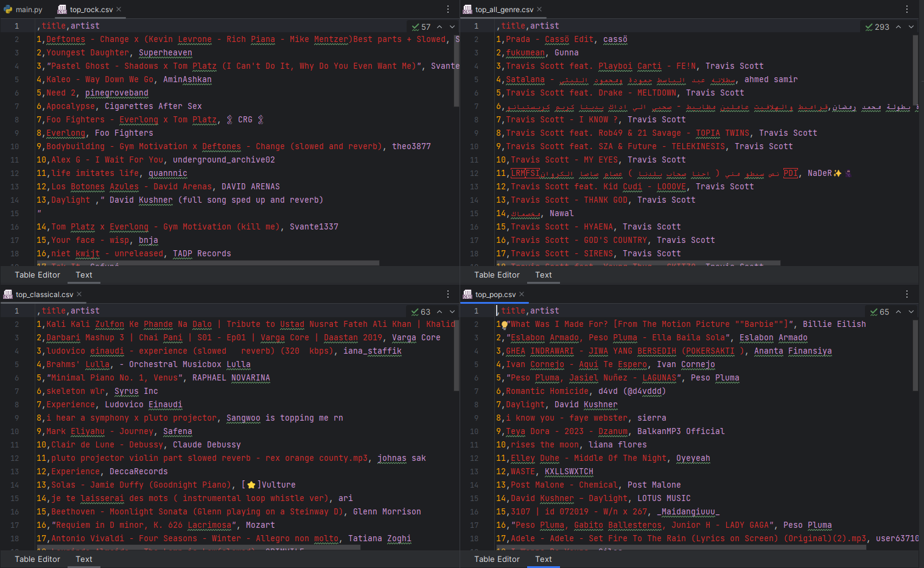The image size is (924, 568).
Task: Switch top_all_genre.csv to Table Editor view
Action: click(497, 275)
